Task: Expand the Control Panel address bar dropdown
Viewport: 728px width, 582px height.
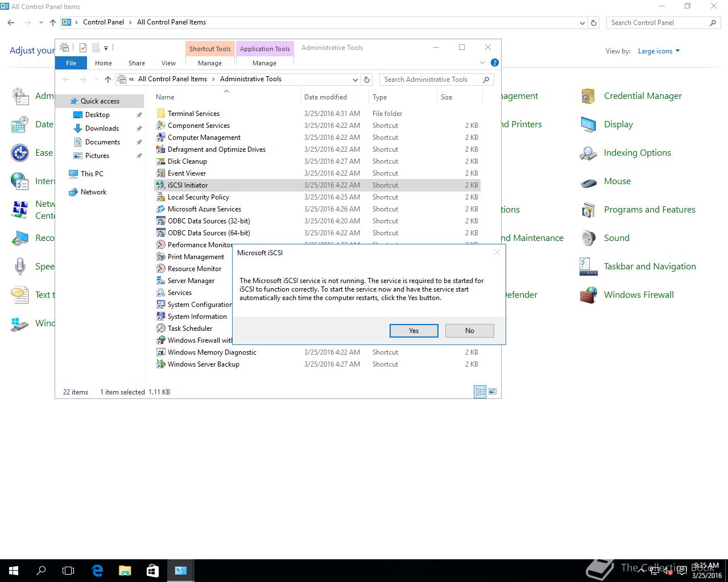Action: pyautogui.click(x=582, y=23)
